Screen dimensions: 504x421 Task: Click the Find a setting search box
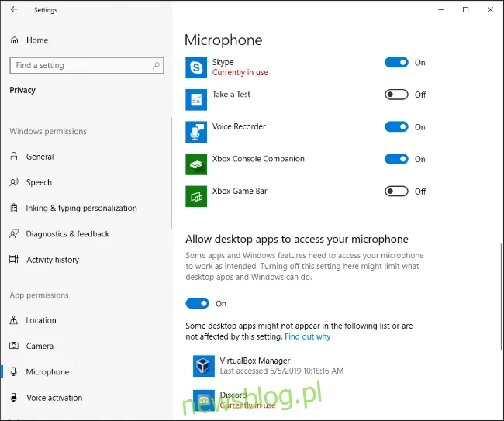coord(87,65)
